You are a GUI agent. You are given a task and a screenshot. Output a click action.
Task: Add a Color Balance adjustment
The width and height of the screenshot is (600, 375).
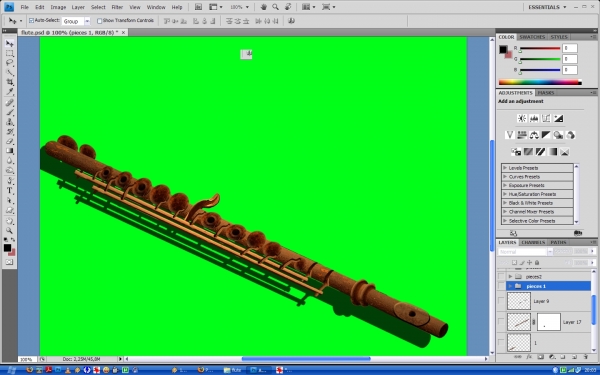pos(534,135)
